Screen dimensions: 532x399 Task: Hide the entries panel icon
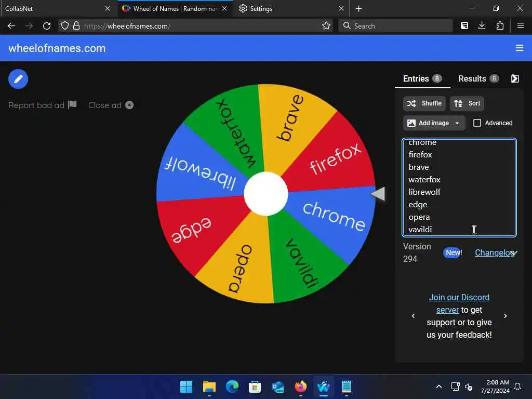(515, 79)
